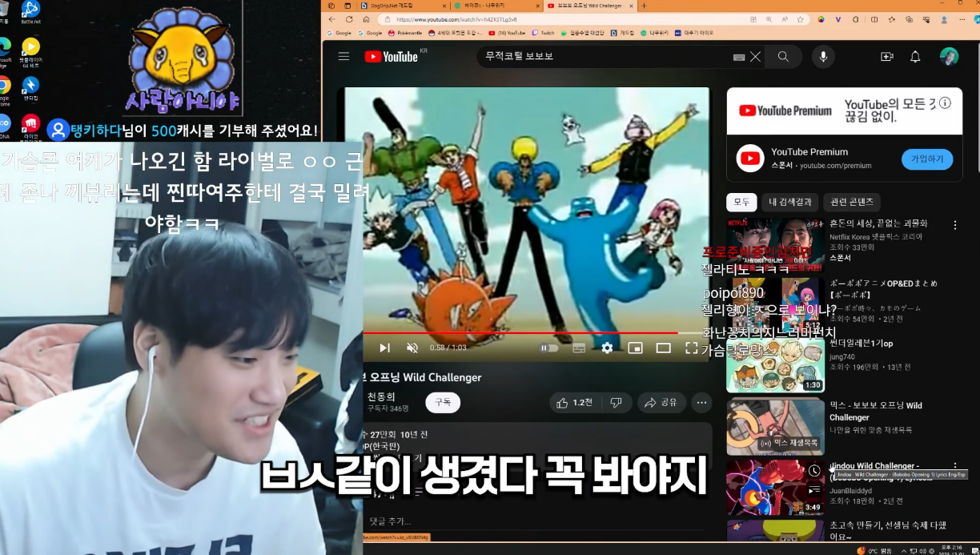This screenshot has height=555, width=980.
Task: Open the Battle.net desktop shortcut
Action: tap(30, 11)
